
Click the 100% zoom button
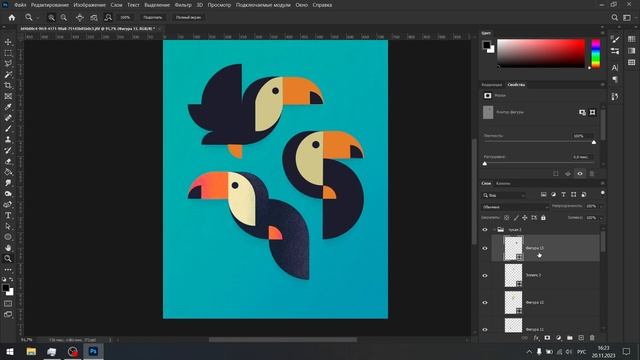(125, 18)
